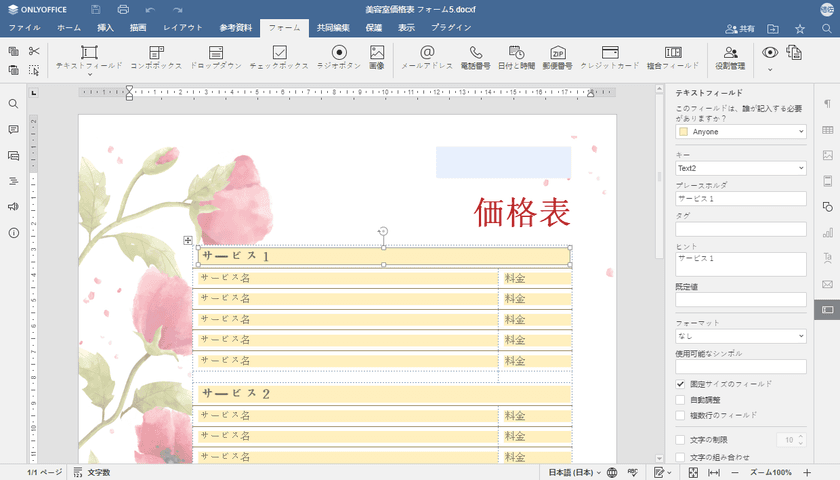Insert a Radio button field

339,57
